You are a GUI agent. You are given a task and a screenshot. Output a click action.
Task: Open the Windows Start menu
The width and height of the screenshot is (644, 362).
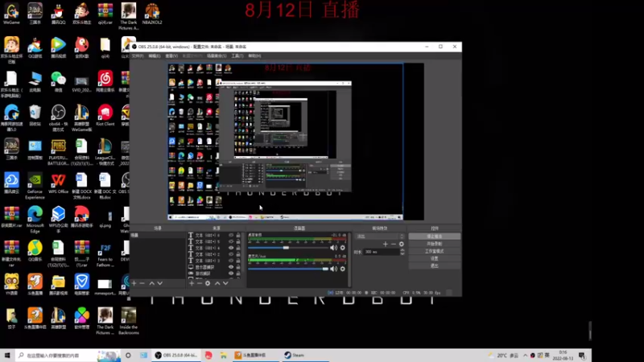click(7, 356)
